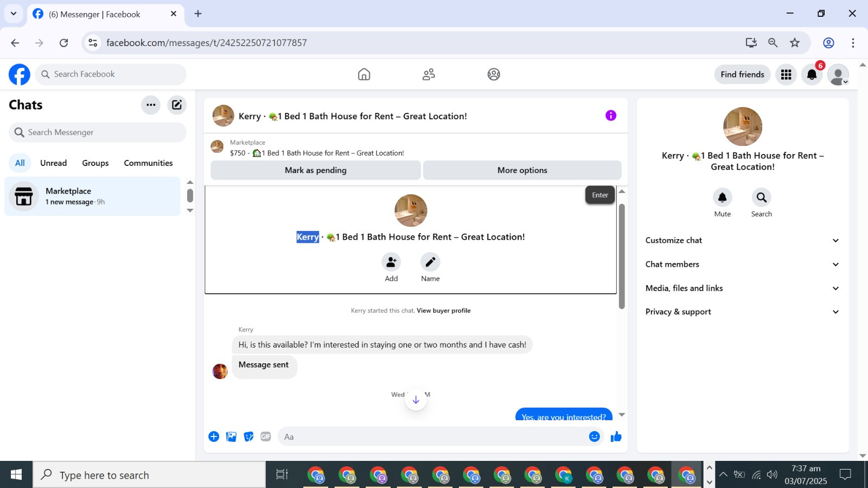The width and height of the screenshot is (868, 488).
Task: Open the notifications bell with 6 badge
Action: (812, 74)
